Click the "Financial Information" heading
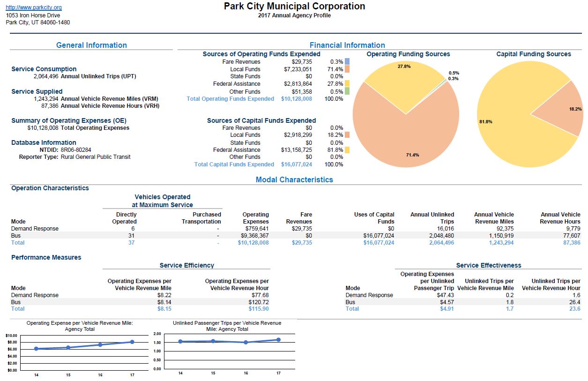The height and width of the screenshot is (381, 588). pos(347,45)
